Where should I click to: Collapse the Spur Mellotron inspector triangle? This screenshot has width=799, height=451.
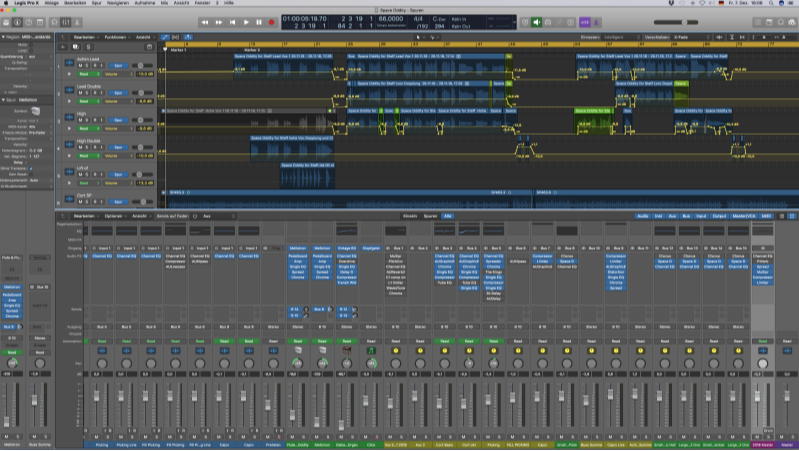click(3, 100)
